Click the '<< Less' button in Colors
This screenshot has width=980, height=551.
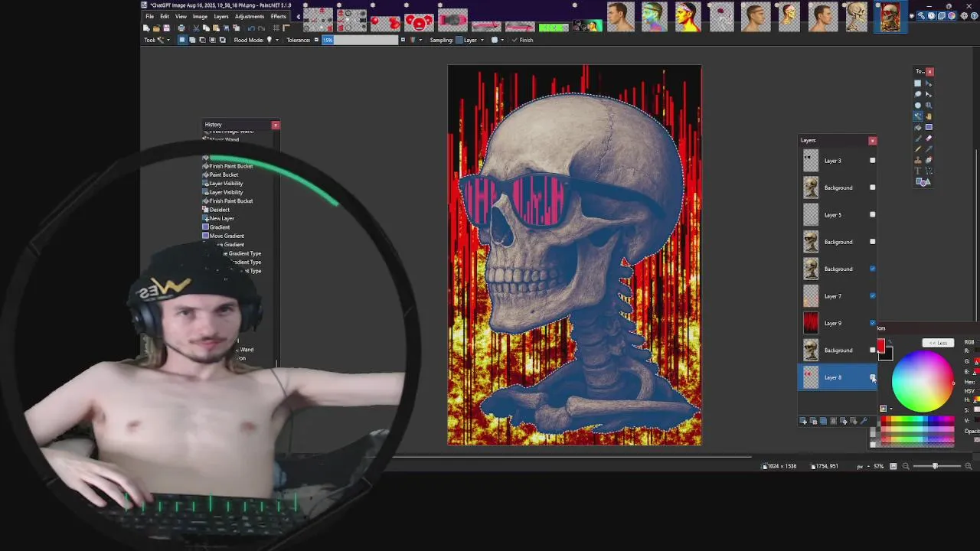tap(938, 343)
